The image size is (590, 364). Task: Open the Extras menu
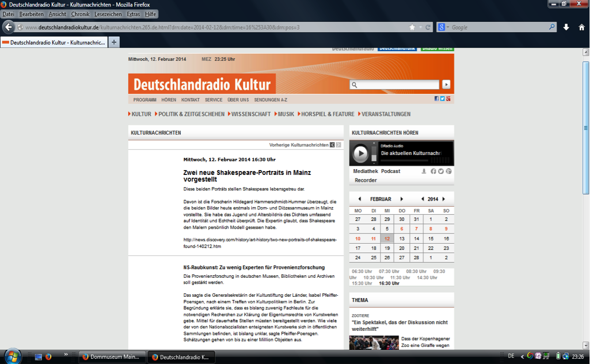[133, 14]
